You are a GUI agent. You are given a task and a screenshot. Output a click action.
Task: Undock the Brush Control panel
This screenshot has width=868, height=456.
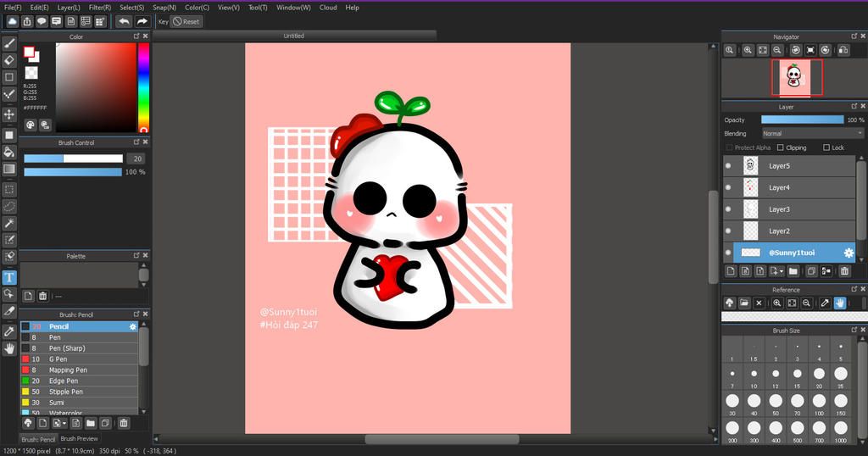coord(136,142)
